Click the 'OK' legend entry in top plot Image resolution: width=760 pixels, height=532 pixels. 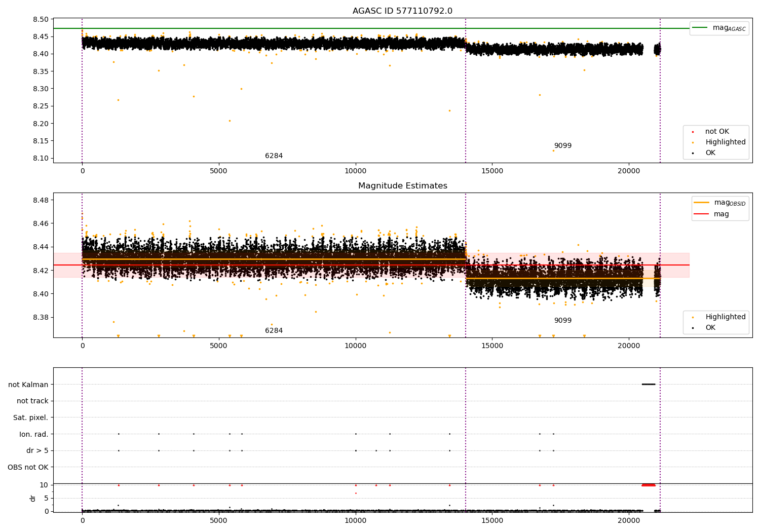(x=710, y=153)
